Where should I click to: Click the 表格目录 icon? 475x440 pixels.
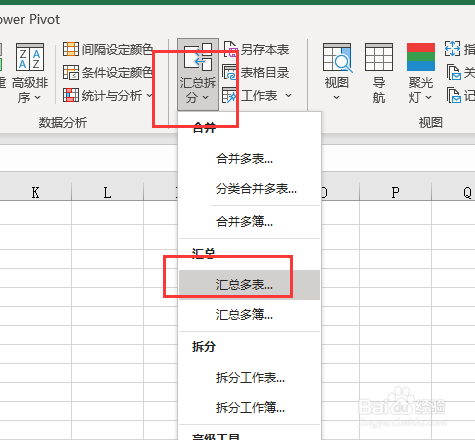coord(229,72)
